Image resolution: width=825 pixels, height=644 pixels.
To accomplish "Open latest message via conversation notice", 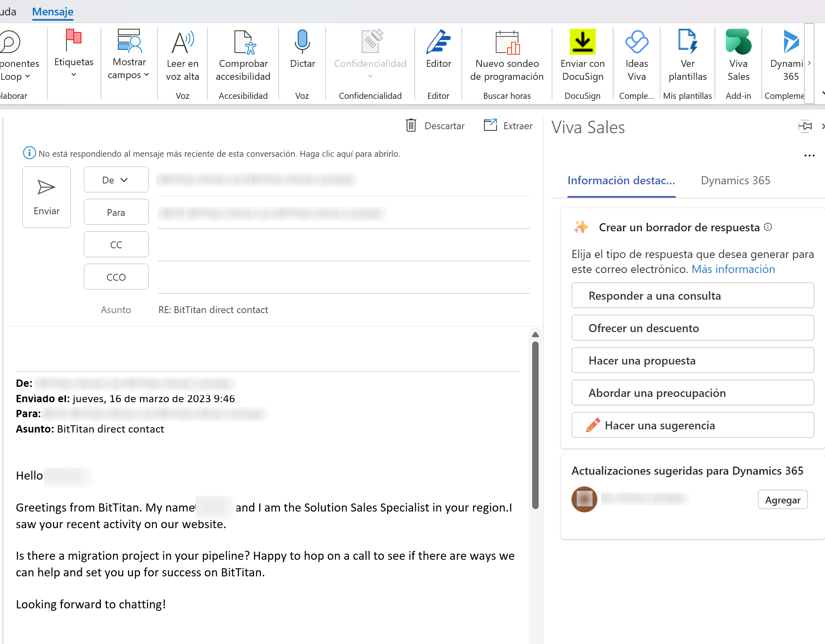I will pos(219,154).
